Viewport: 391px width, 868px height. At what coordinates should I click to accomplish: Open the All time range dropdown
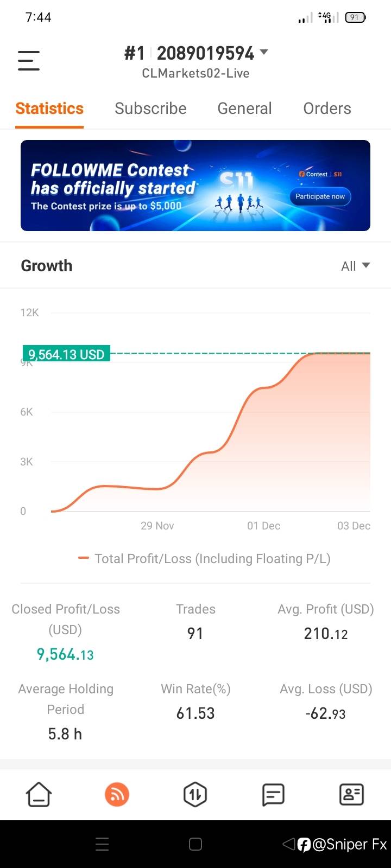(355, 266)
